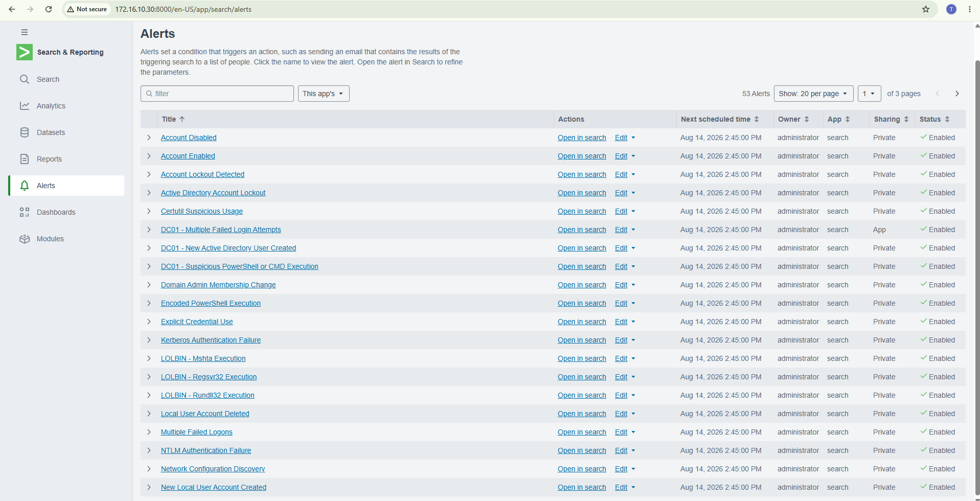Sort by Status column
This screenshot has height=501, width=980.
click(x=935, y=119)
